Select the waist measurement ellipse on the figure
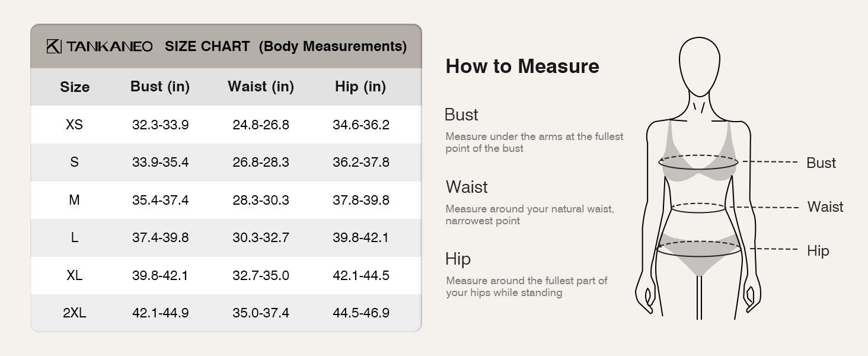This screenshot has width=868, height=356. [698, 208]
